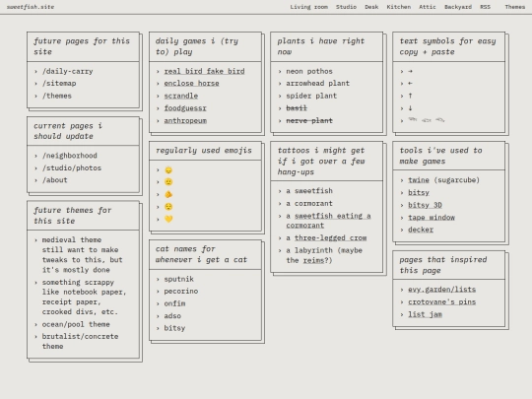532x399 pixels.
Task: Click the /daily-carry list item
Action: tap(68, 71)
